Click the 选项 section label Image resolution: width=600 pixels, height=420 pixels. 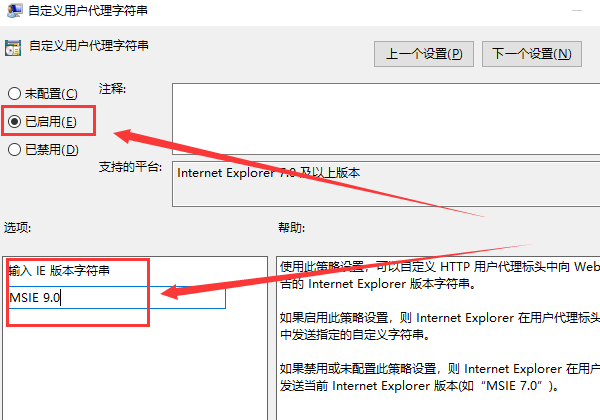point(19,228)
